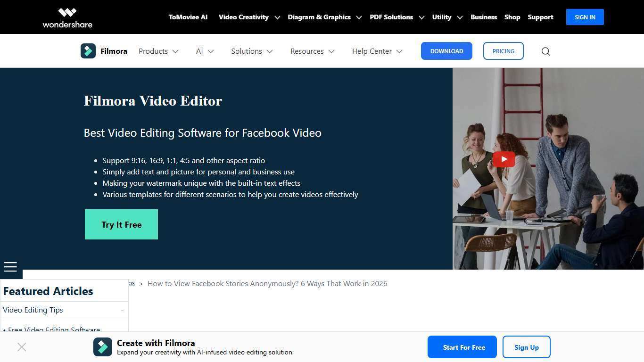Select the ToMoviee AI menu item
Screen dimensions: 644x362
tap(188, 17)
